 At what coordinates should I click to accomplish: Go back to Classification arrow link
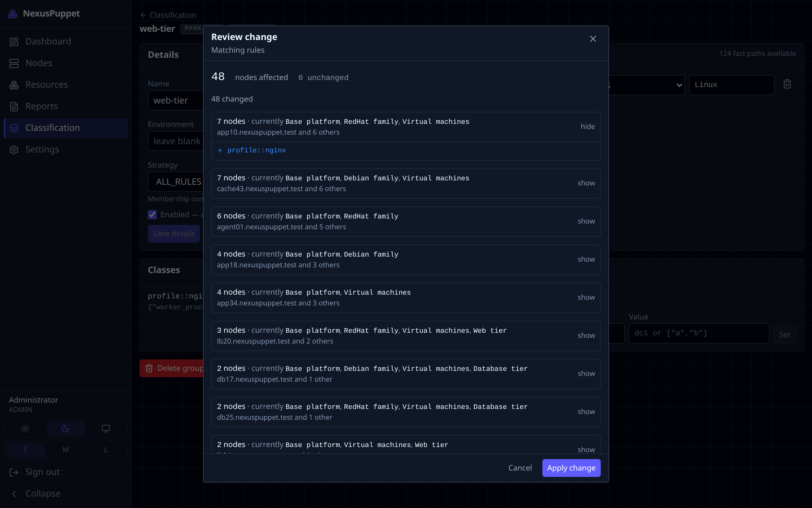(168, 15)
